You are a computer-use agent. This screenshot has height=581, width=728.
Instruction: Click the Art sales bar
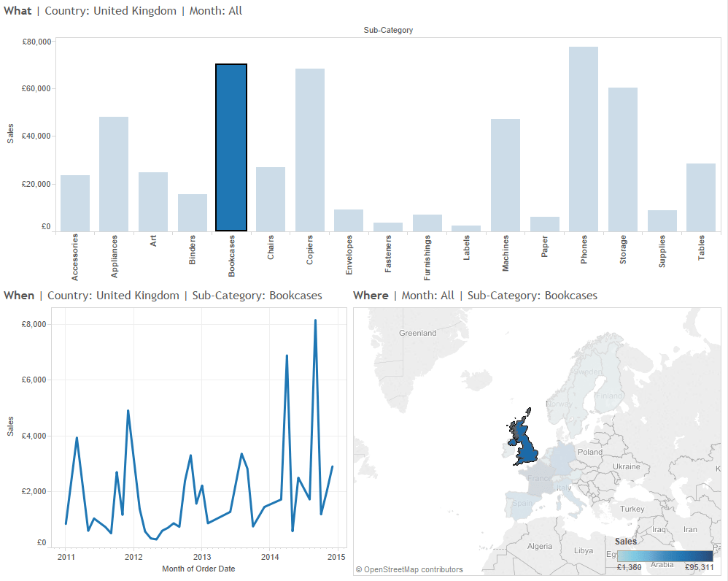tap(153, 201)
